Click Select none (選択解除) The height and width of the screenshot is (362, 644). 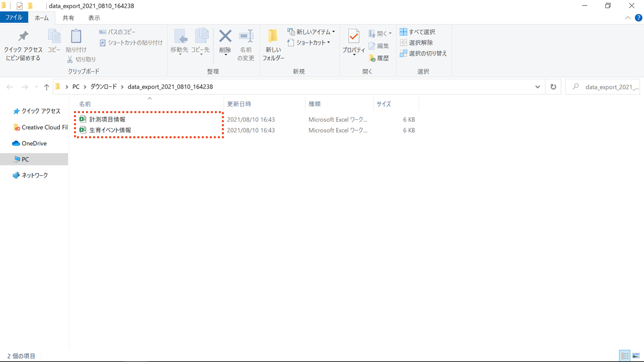point(417,43)
